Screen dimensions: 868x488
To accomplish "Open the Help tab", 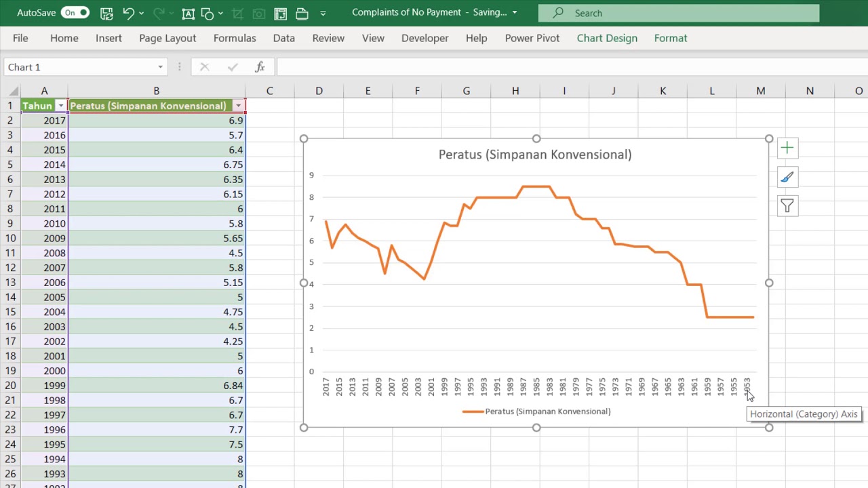I will [476, 38].
